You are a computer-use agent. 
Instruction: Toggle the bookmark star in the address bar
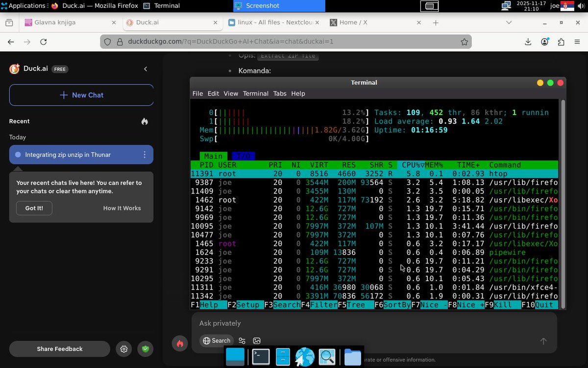tap(464, 42)
